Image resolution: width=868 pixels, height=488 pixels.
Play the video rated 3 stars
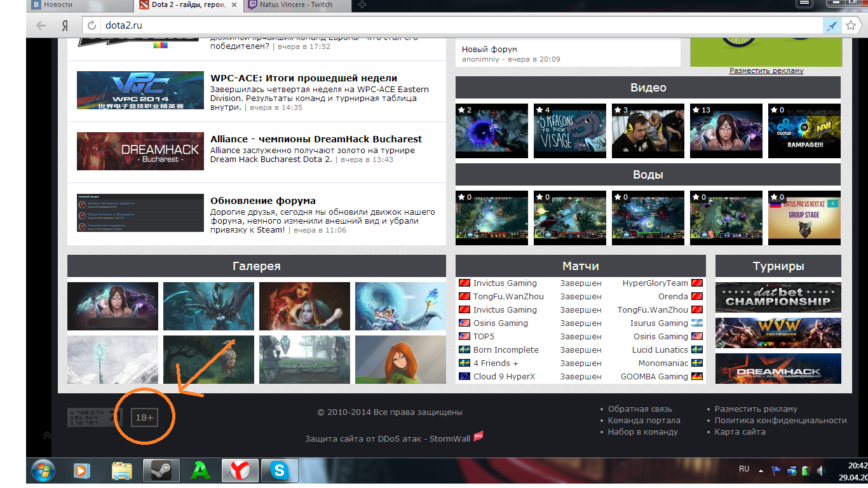pyautogui.click(x=648, y=131)
